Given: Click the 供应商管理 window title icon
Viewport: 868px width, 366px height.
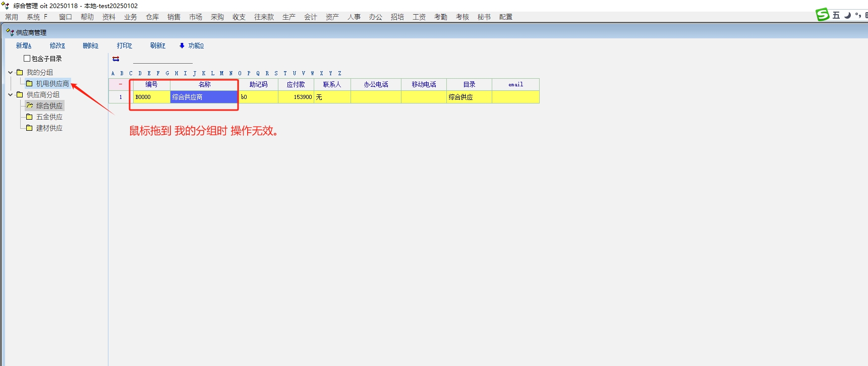Looking at the screenshot, I should pyautogui.click(x=10, y=32).
